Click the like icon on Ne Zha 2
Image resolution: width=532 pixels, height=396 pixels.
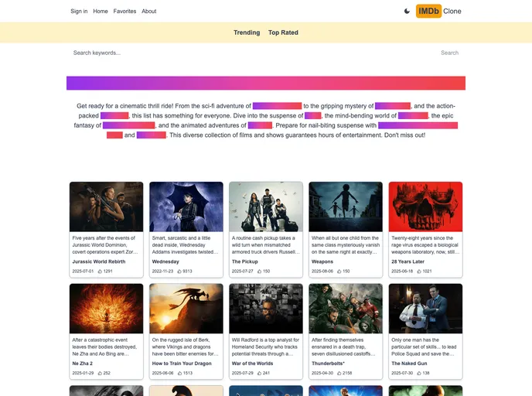100,373
